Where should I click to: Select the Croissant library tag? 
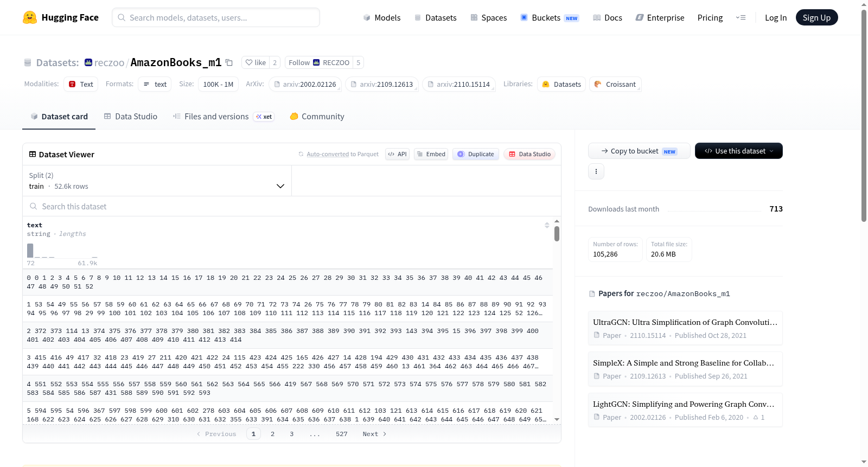pyautogui.click(x=615, y=84)
